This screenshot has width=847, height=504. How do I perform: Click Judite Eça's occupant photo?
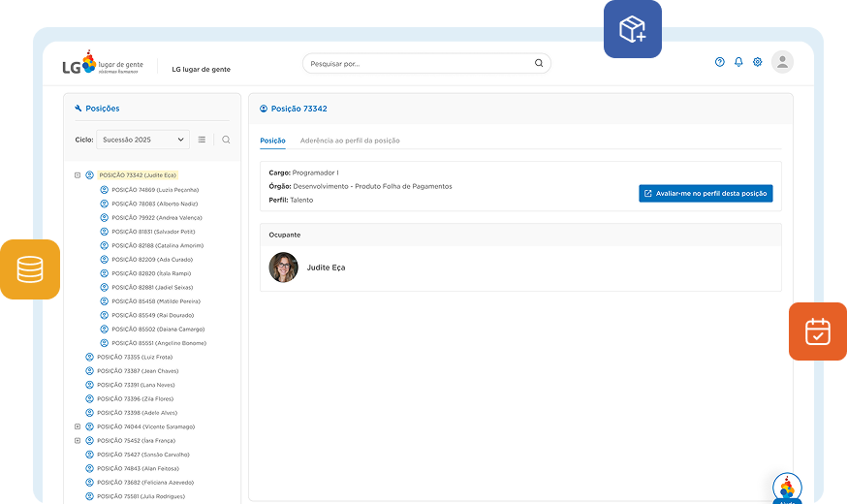pos(283,268)
